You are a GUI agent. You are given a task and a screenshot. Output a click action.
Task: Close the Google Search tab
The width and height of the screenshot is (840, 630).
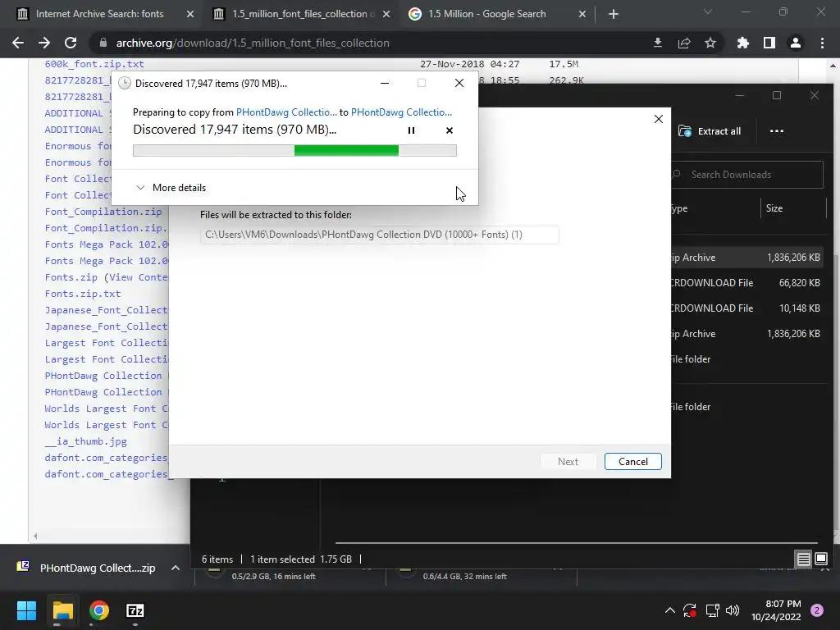click(x=582, y=14)
